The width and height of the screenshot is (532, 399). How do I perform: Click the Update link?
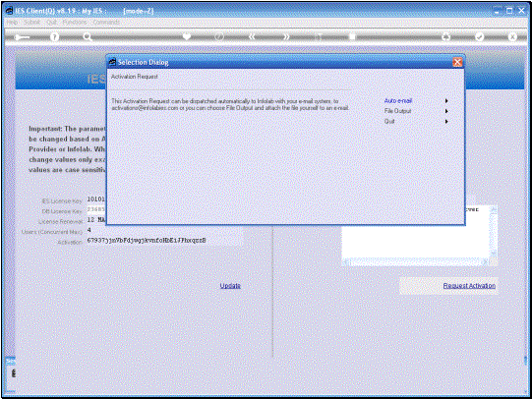coord(230,286)
